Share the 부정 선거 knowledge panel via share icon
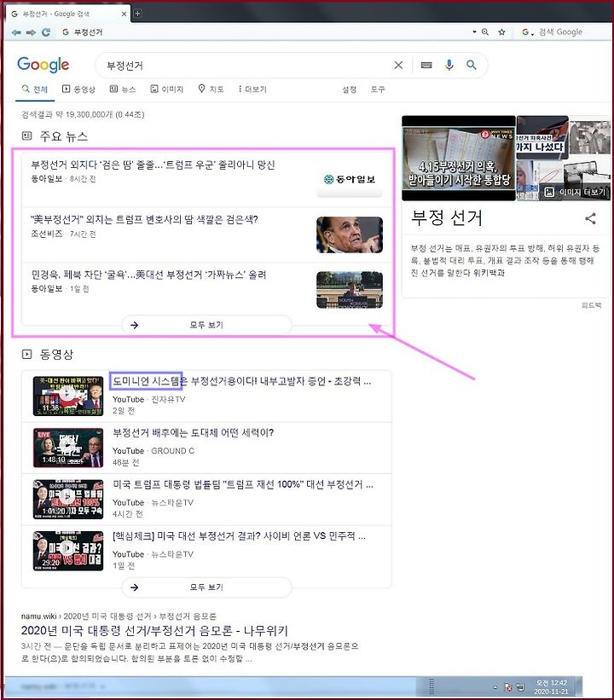 tap(590, 218)
